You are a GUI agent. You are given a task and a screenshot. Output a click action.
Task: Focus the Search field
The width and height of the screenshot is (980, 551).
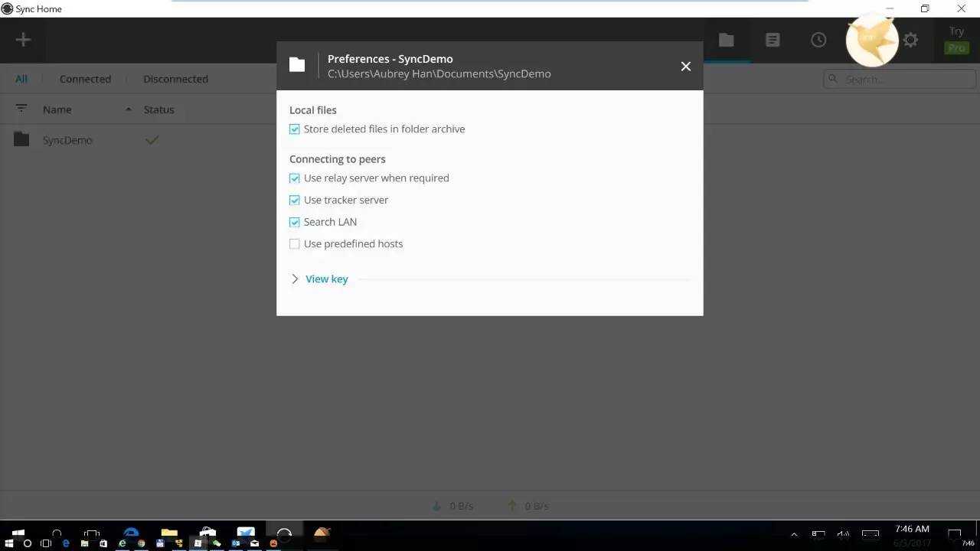click(x=900, y=79)
